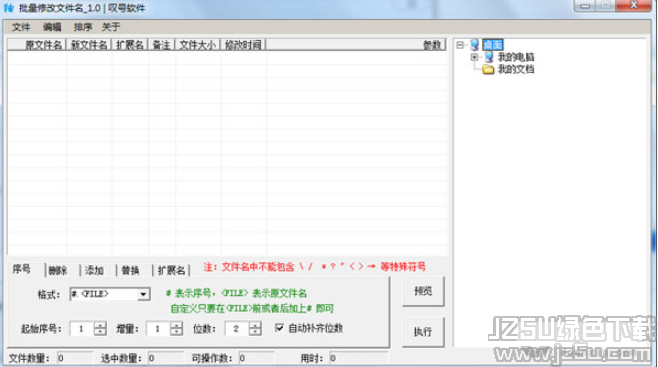The width and height of the screenshot is (658, 367).
Task: Click the 预览 preview button
Action: point(423,291)
